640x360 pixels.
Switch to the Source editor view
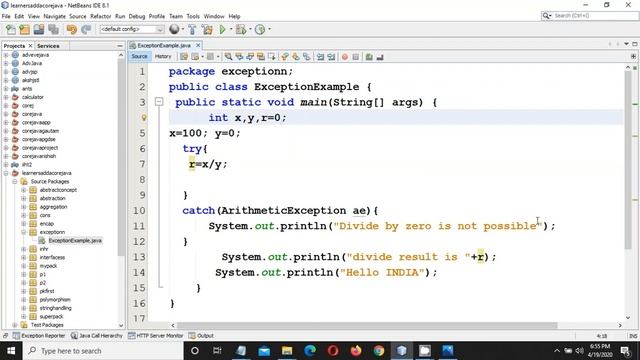(x=139, y=56)
